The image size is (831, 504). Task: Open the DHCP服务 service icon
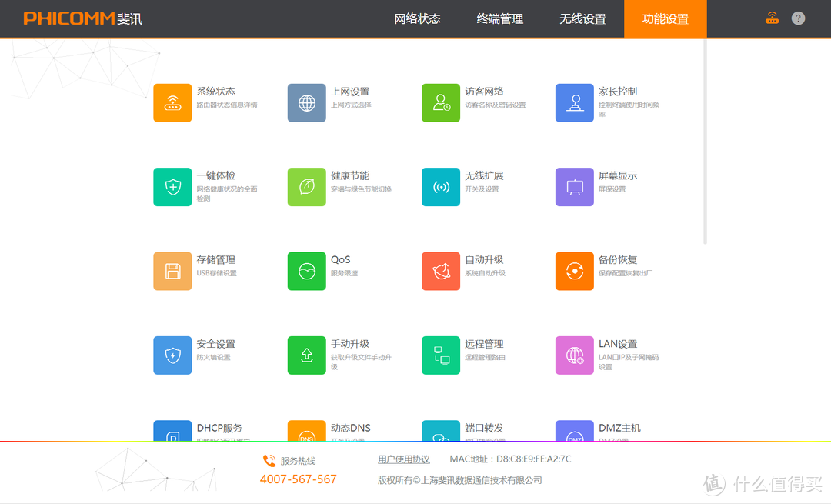point(172,431)
